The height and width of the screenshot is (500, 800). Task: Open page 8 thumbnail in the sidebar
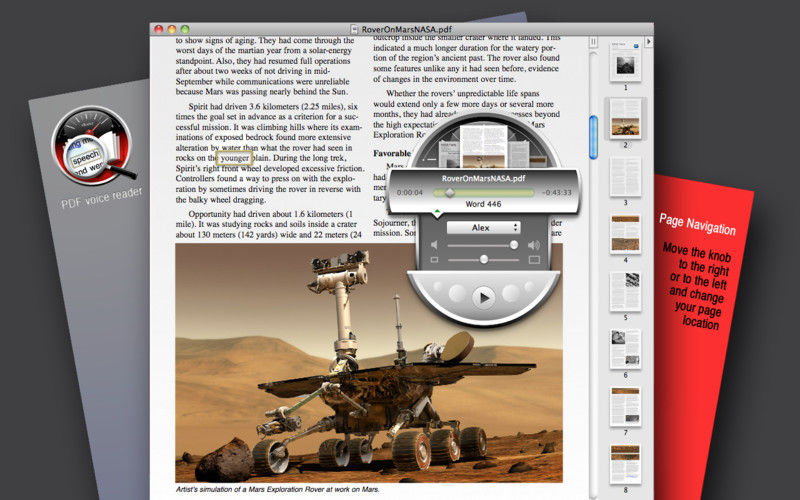click(x=626, y=464)
